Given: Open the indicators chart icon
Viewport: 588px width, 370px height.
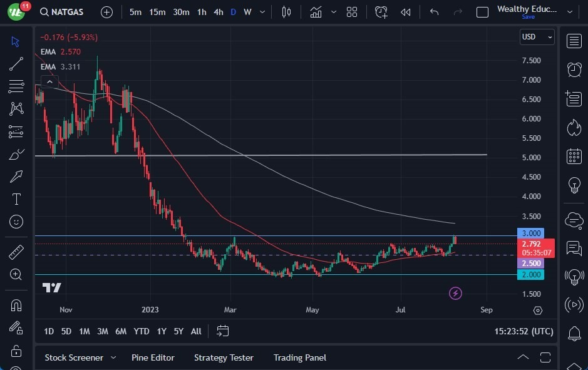Looking at the screenshot, I should tap(316, 12).
